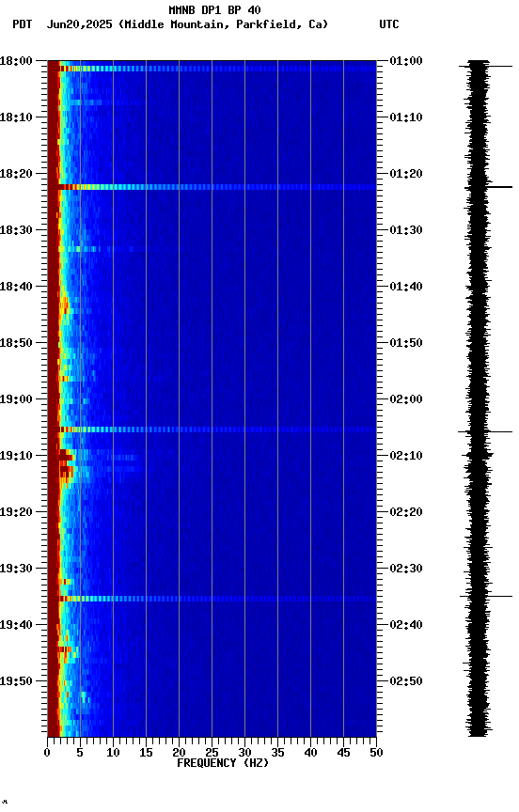Click the 'UTC' timezone label
This screenshot has width=519, height=812.
(x=389, y=24)
